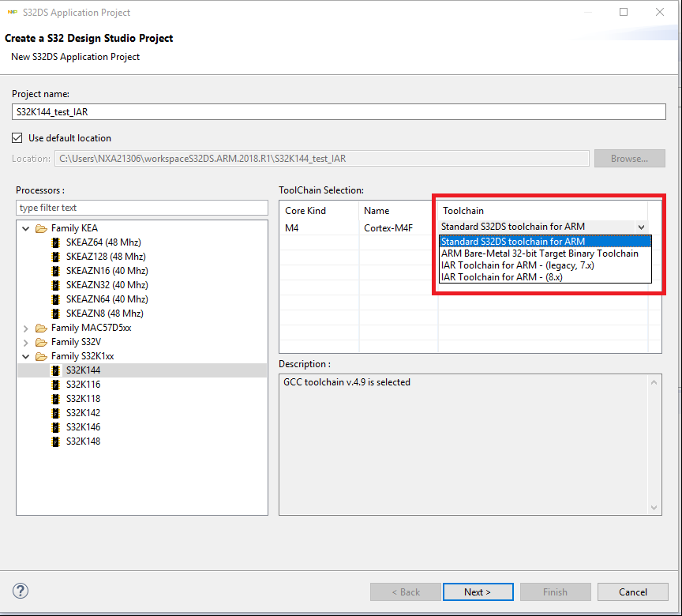Image resolution: width=682 pixels, height=616 pixels.
Task: Click the NXP logo in title bar
Action: click(x=12, y=12)
